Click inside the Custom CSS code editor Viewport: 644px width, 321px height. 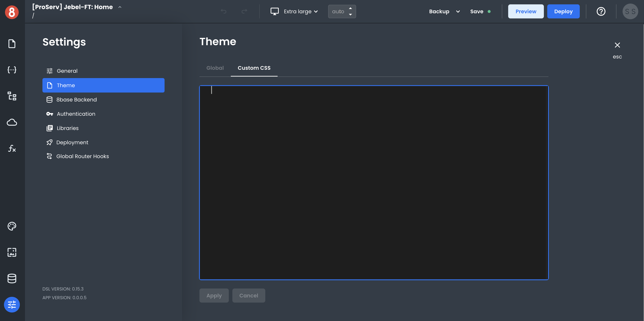point(374,182)
